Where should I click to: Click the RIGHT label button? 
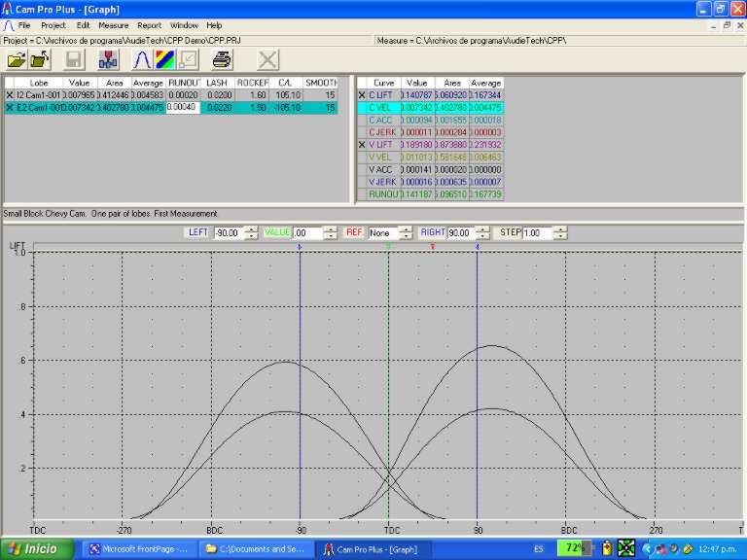click(x=432, y=232)
